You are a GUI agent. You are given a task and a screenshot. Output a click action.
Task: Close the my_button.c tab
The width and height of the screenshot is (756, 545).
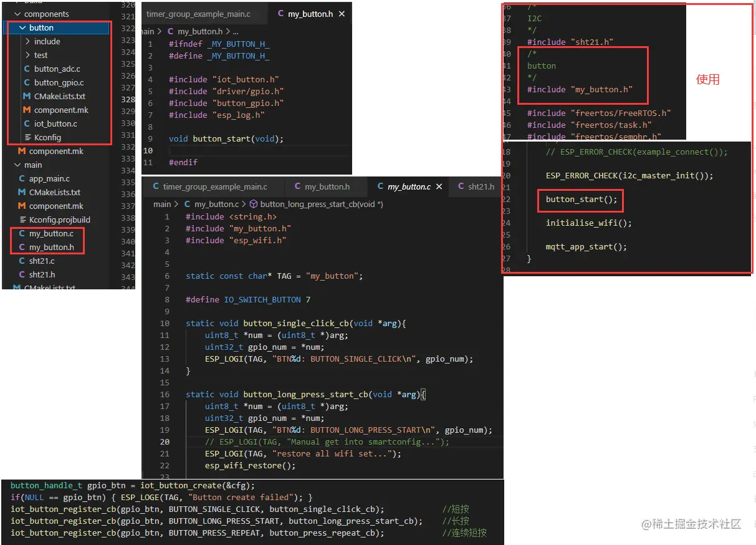coord(439,186)
